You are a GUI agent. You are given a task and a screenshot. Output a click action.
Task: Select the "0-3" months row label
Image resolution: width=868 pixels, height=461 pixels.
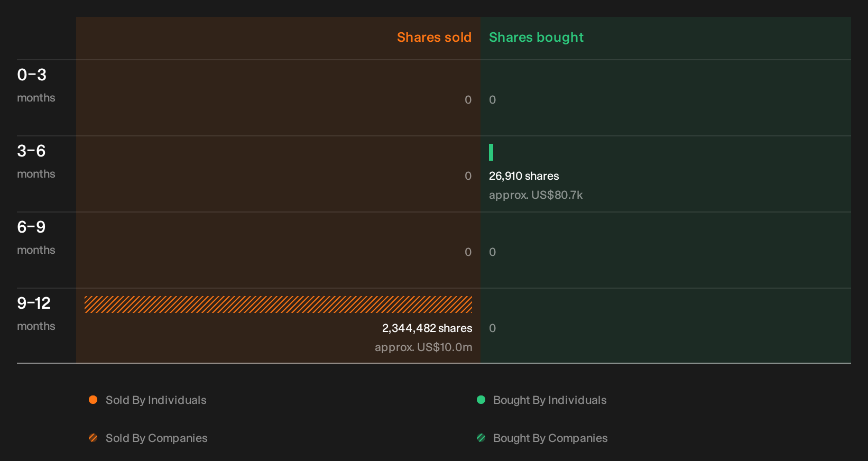32,75
